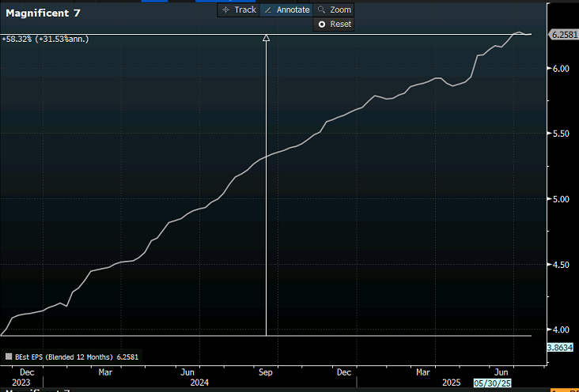The width and height of the screenshot is (579, 392).
Task: Click the +58.32% (+31.53%ann.) annotation label
Action: coord(45,40)
